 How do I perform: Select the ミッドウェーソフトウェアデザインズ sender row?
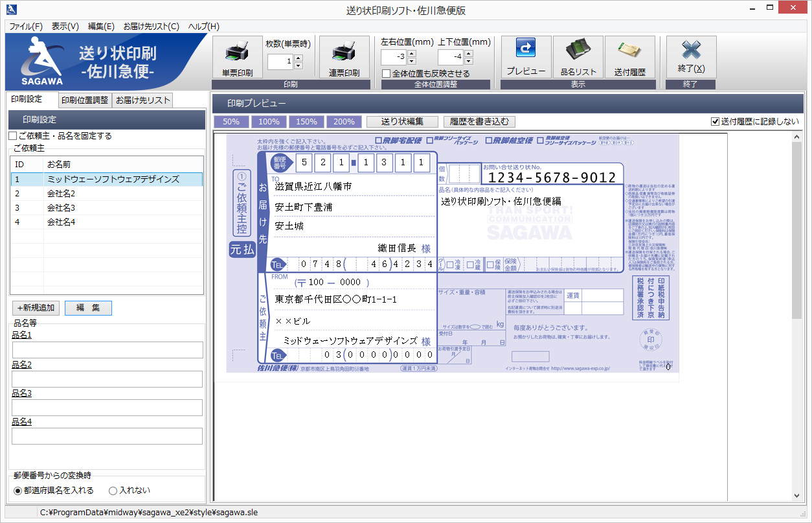pos(107,179)
